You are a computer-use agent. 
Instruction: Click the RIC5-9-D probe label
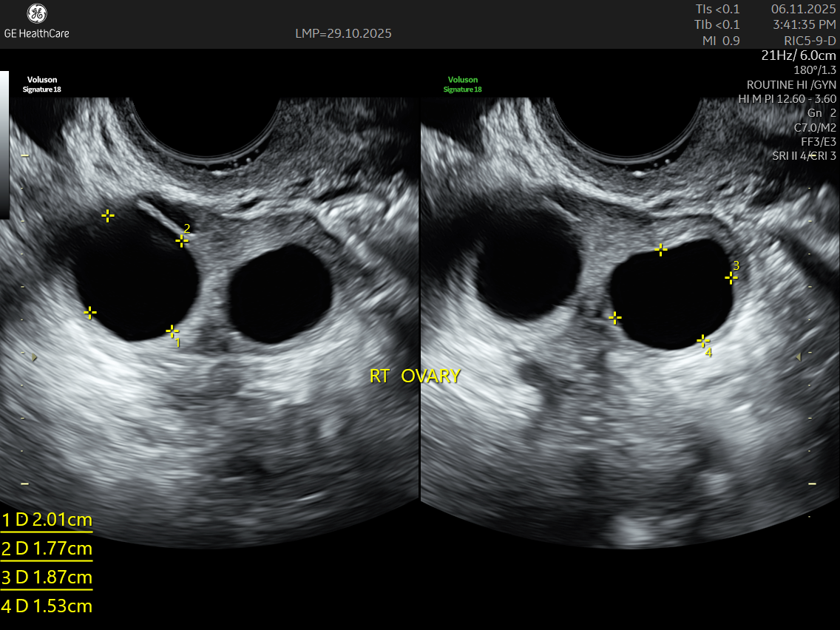point(810,41)
